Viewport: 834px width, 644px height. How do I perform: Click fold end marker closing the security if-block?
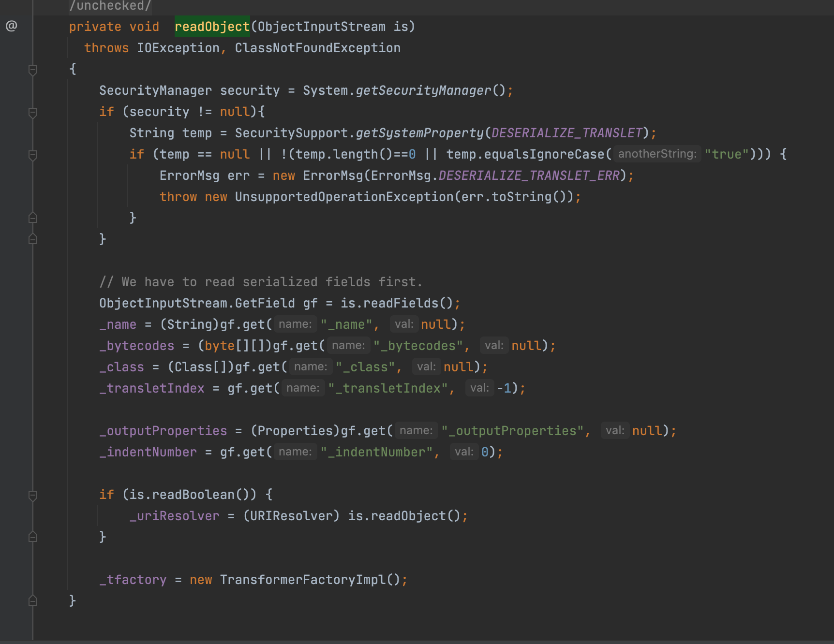click(33, 239)
